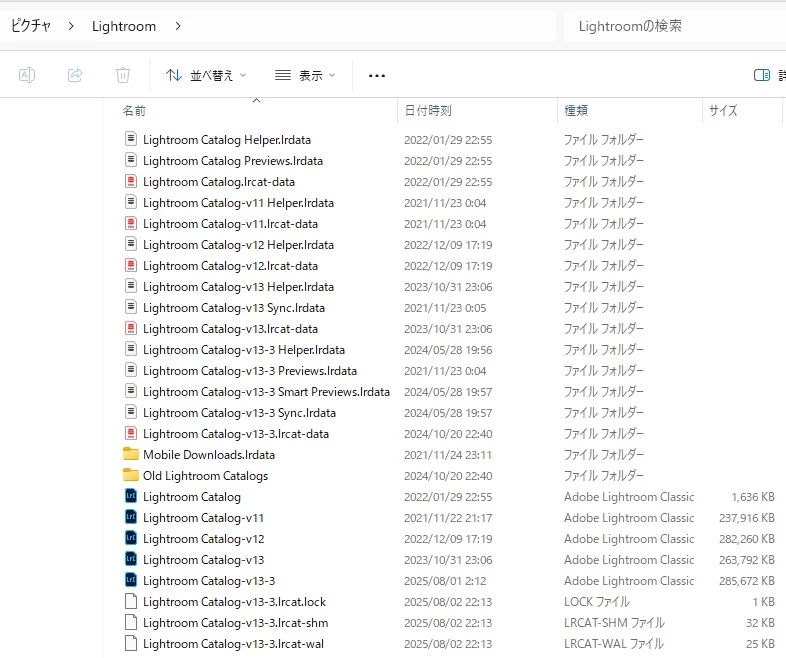Click the type LOCK ファイル

pos(597,602)
